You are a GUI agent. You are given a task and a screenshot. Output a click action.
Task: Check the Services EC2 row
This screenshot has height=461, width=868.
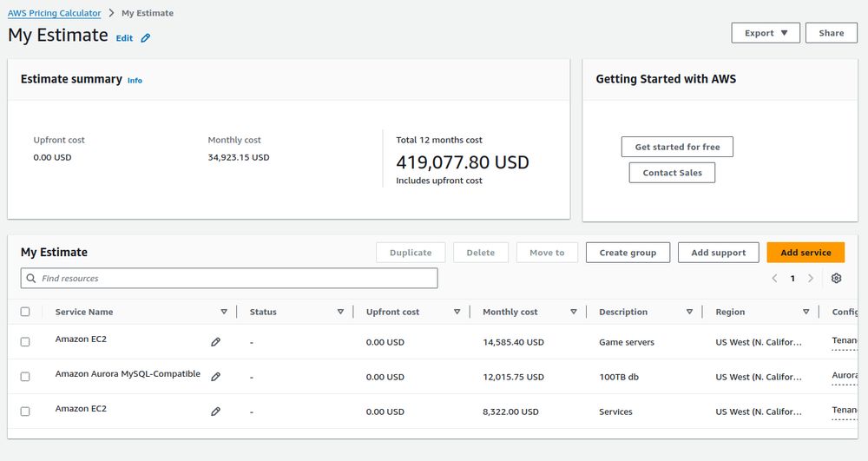25,412
